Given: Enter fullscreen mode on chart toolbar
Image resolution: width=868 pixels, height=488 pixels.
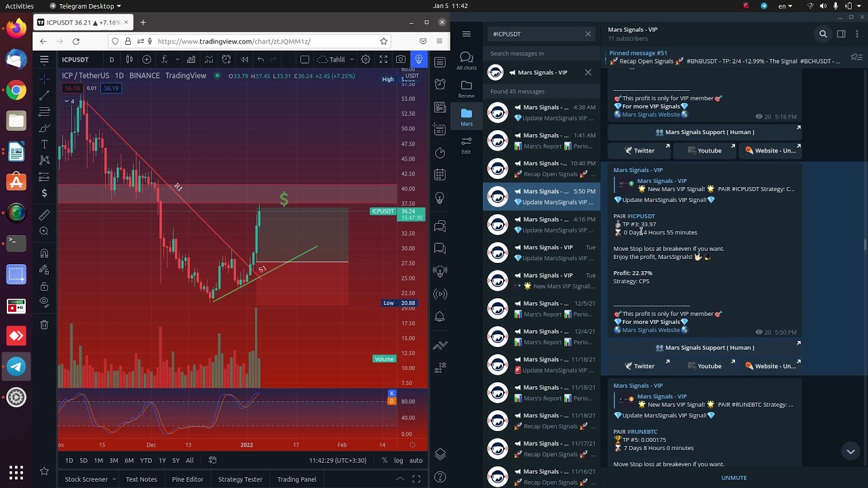Looking at the screenshot, I should 383,60.
